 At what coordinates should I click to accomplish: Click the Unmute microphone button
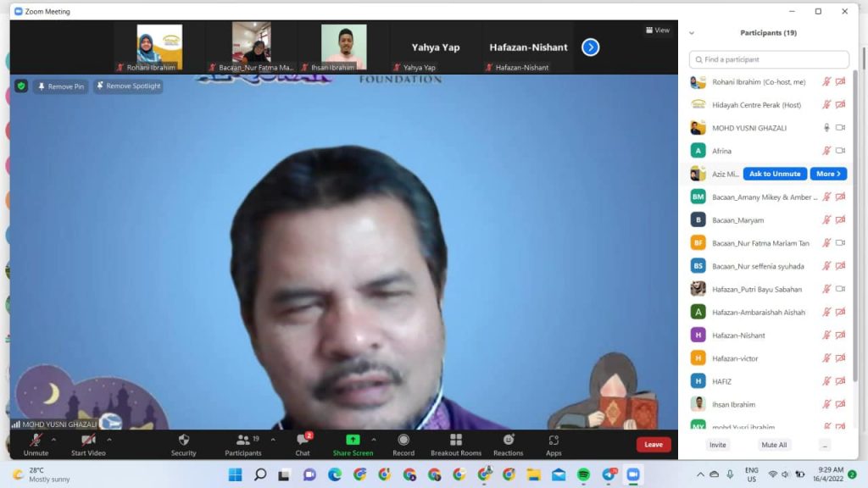[x=36, y=445]
